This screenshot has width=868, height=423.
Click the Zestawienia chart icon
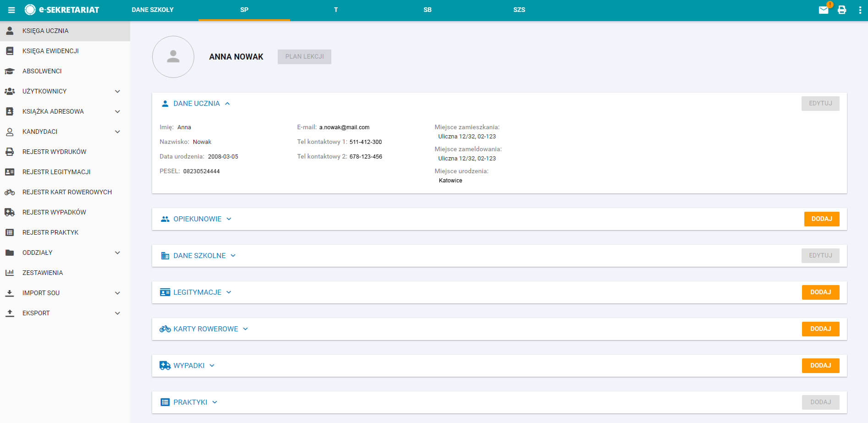[x=10, y=273]
